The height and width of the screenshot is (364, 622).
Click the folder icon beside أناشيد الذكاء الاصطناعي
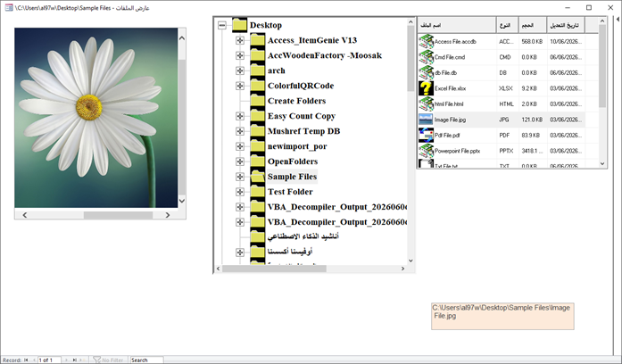pos(257,236)
